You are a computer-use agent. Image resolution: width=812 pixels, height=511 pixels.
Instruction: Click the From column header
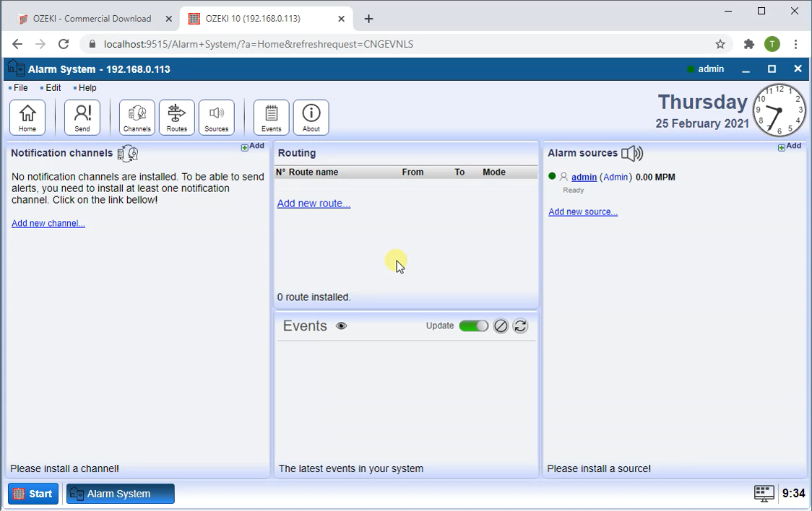(x=413, y=172)
